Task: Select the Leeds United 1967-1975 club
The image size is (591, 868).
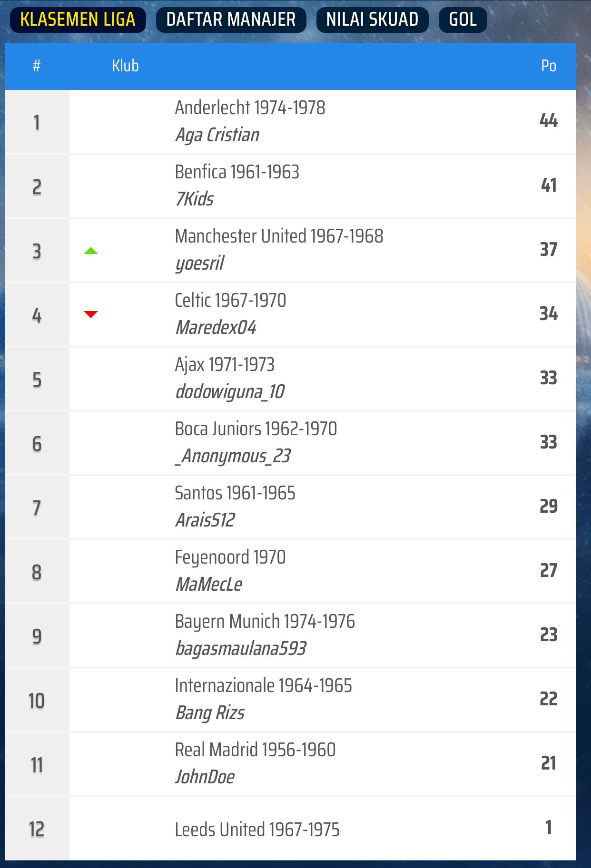Action: click(257, 829)
